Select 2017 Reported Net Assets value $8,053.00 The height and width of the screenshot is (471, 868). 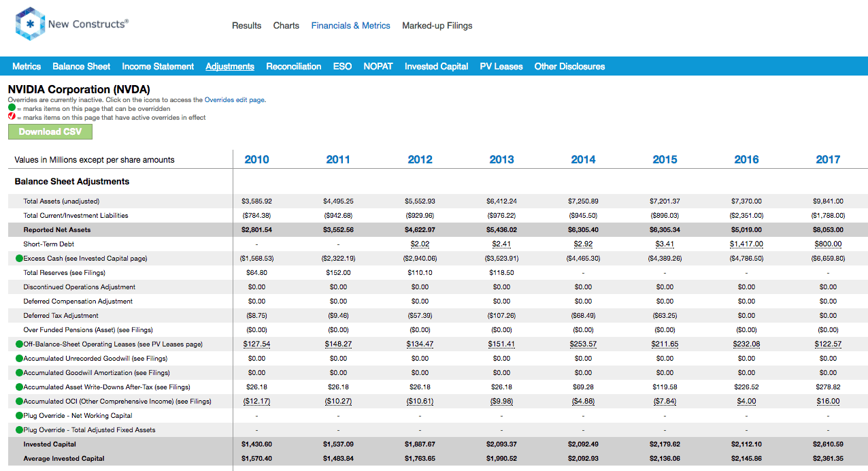click(x=828, y=230)
